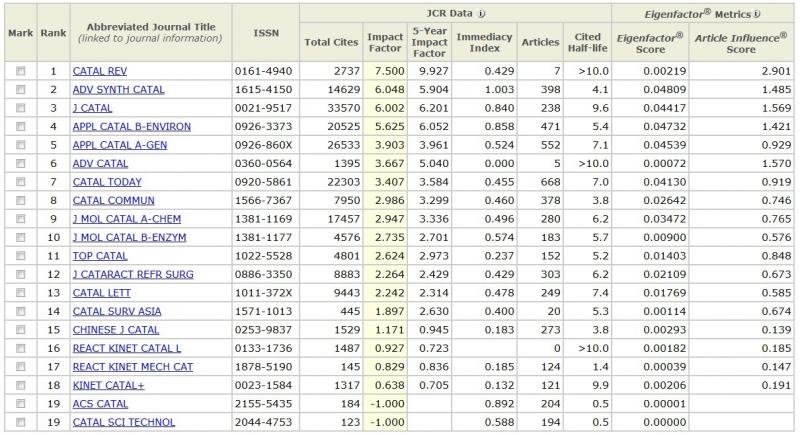Check the box next to TOP CATAL
Screen dimensions: 800x435
(21, 256)
